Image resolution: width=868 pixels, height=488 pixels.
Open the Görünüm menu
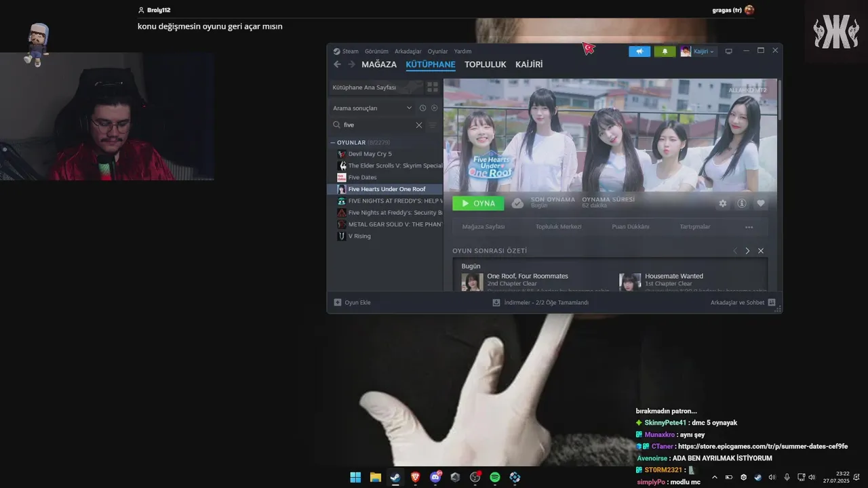(376, 52)
